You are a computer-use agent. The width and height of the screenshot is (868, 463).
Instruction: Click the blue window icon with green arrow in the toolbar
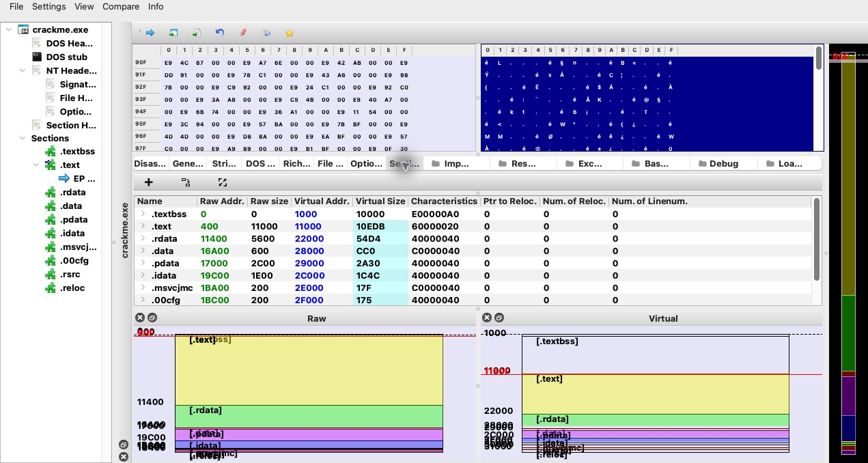173,33
